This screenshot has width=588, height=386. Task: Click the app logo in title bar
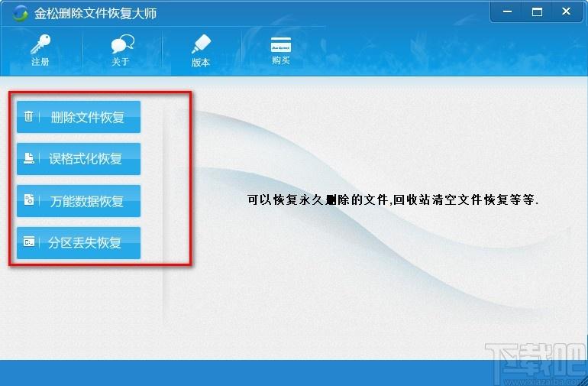[20, 14]
